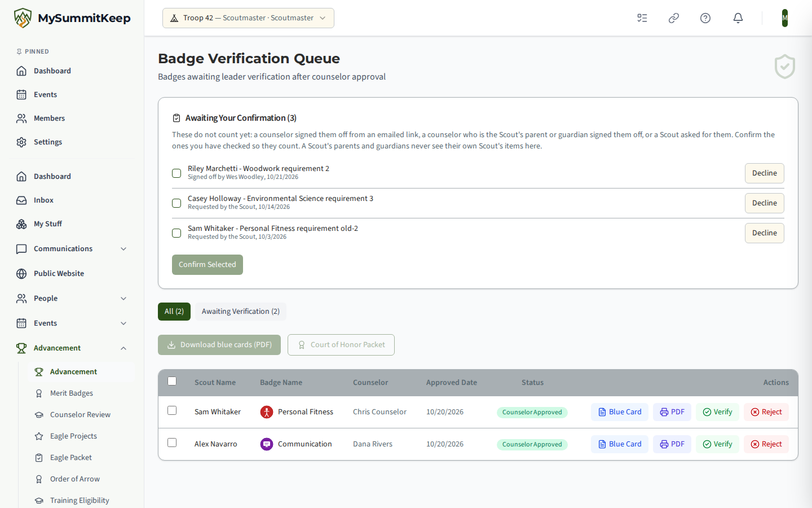
Task: Open the checklist icon in top bar
Action: click(x=642, y=18)
